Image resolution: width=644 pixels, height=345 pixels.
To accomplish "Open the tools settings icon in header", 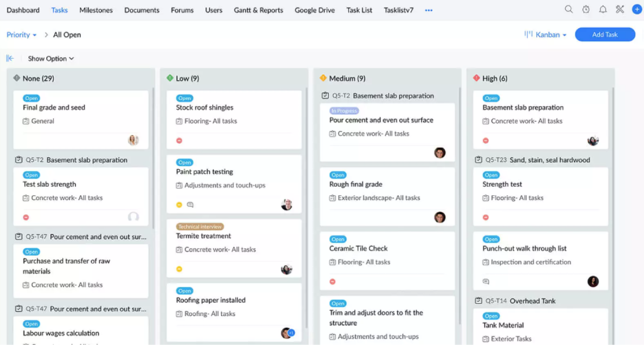I will click(620, 9).
